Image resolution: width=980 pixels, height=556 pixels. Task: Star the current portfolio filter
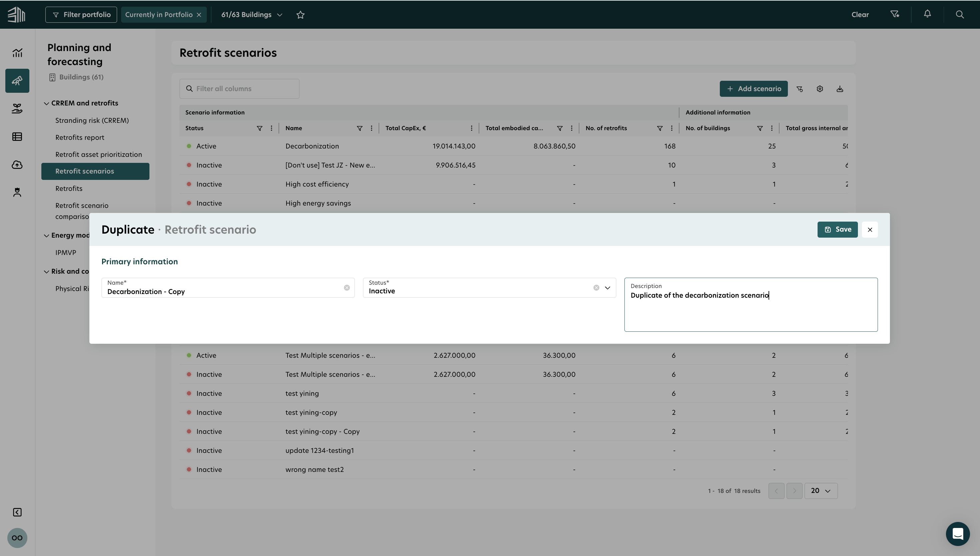300,14
